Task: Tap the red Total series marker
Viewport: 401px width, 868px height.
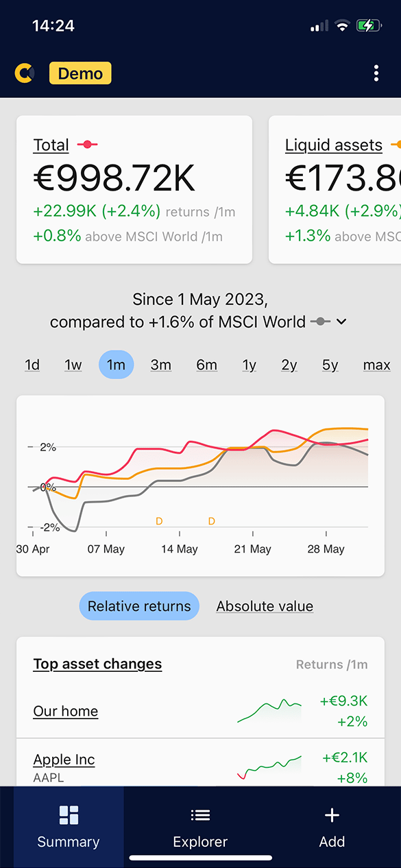Action: click(x=87, y=145)
